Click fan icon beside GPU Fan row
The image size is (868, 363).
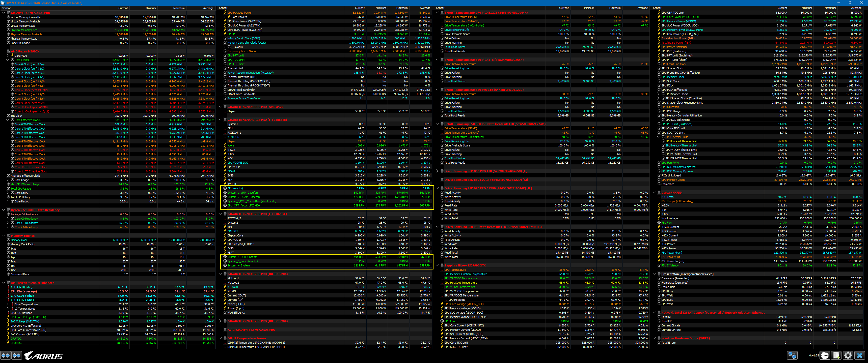pos(442,321)
